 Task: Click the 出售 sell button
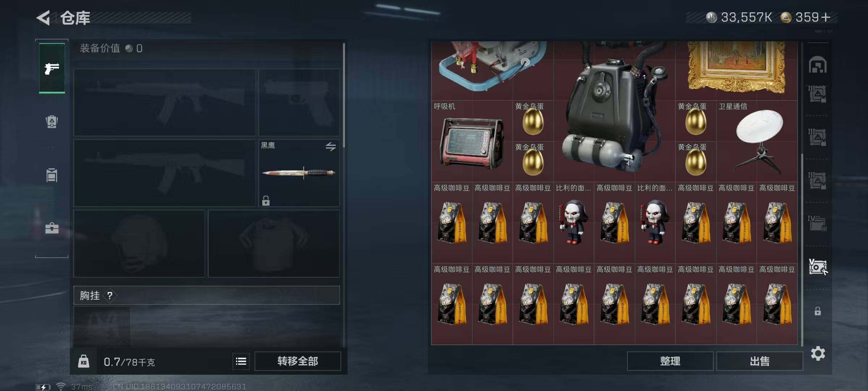click(x=759, y=361)
